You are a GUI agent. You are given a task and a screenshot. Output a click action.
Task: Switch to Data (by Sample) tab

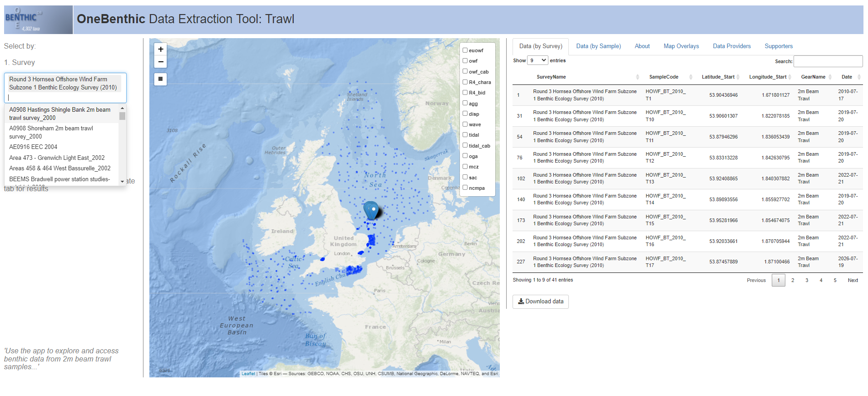pos(598,46)
